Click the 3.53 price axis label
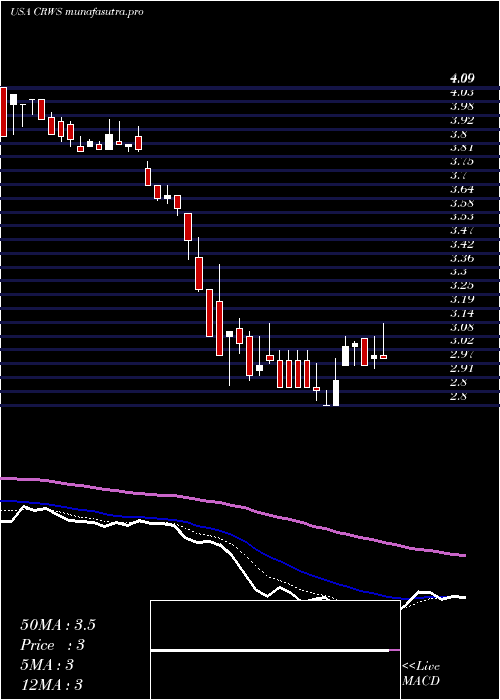Viewport: 500px width, 700px height. (462, 217)
